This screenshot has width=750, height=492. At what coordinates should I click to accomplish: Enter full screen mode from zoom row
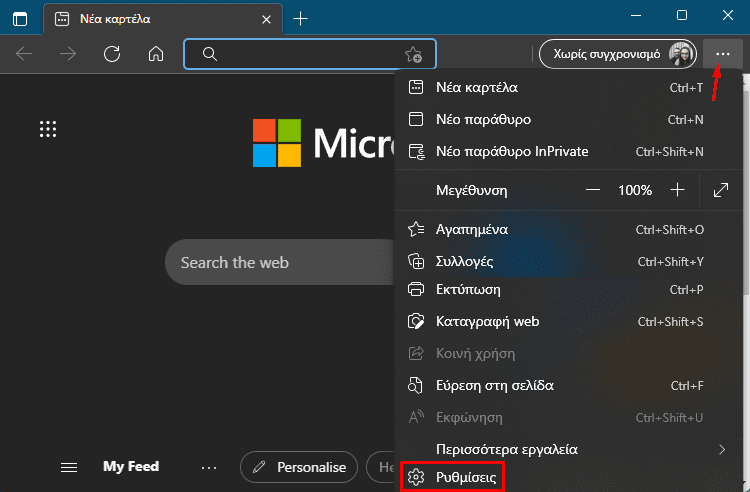721,190
